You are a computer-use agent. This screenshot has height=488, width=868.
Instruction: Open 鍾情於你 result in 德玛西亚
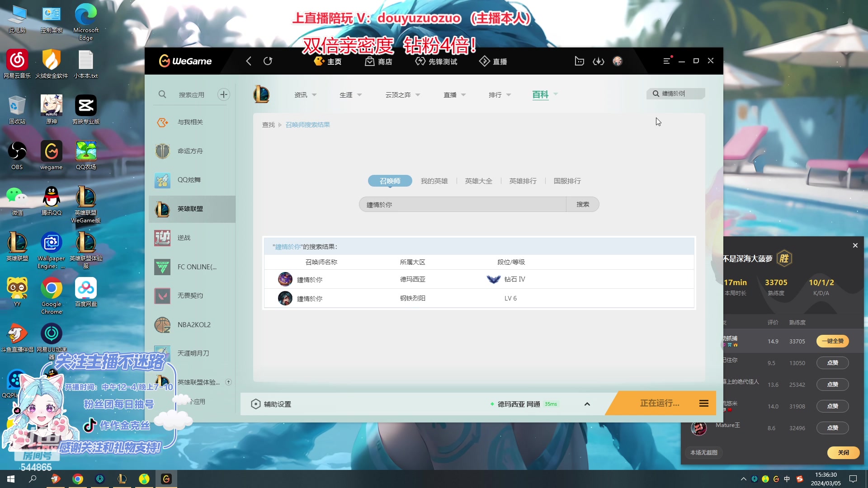click(x=479, y=279)
